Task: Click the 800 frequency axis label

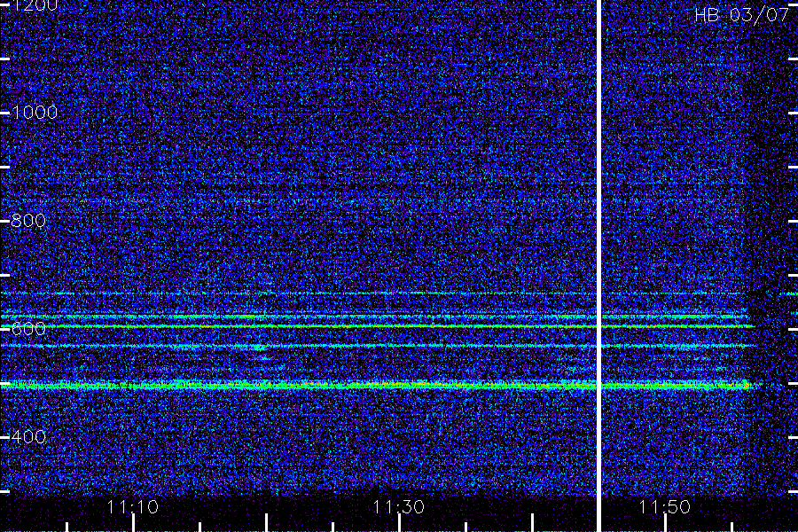Action: coord(28,221)
